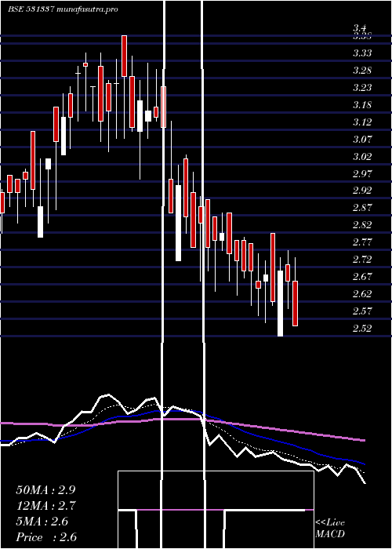Viewport: 392px width, 549px height.
Task: Click the 3.23 price axis label
Action: pyautogui.click(x=362, y=88)
